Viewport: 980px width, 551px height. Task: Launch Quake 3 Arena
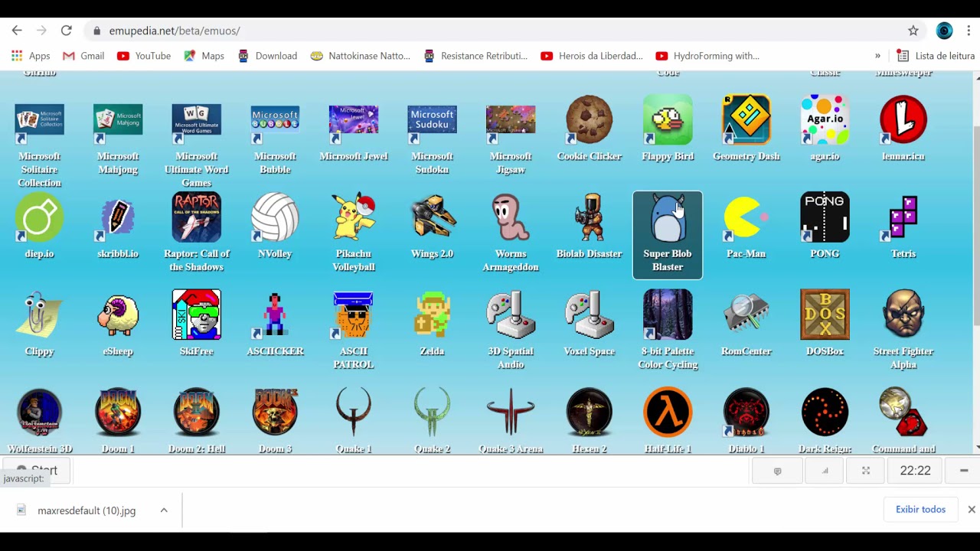tap(511, 413)
